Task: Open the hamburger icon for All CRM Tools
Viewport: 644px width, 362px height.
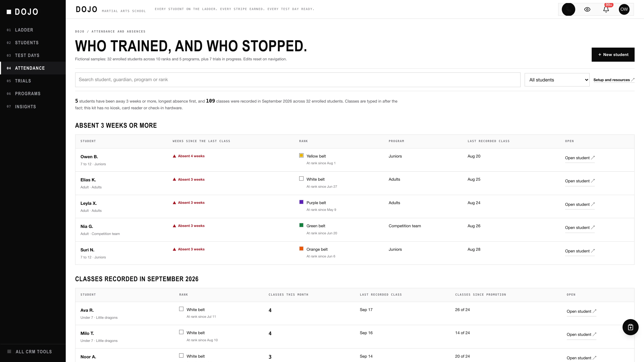Action: (9, 351)
